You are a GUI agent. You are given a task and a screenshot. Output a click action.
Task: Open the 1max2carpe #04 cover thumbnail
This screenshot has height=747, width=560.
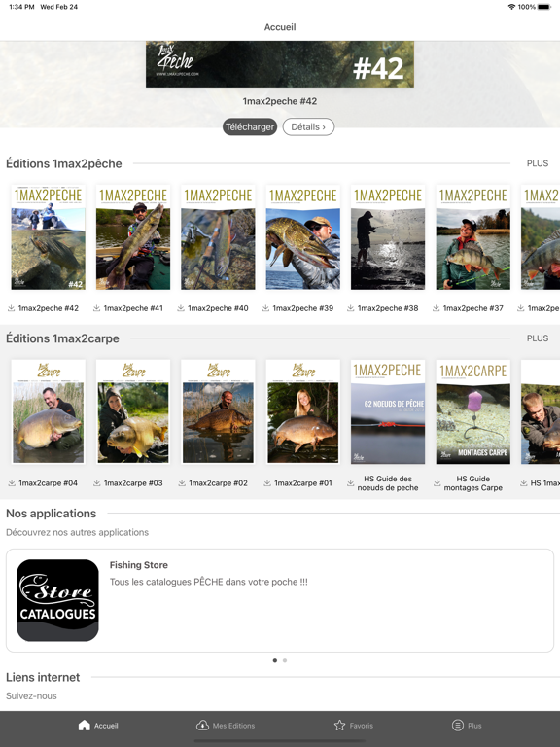(x=48, y=412)
